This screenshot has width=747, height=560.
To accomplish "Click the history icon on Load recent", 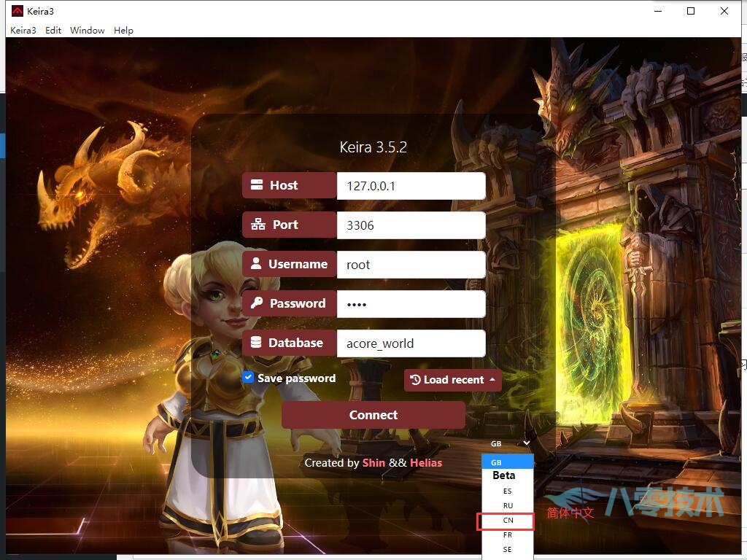I will [x=415, y=379].
